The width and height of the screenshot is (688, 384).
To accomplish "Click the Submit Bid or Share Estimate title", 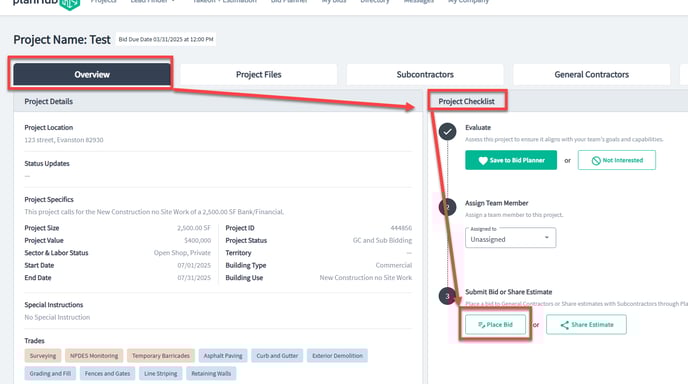I will click(x=509, y=292).
